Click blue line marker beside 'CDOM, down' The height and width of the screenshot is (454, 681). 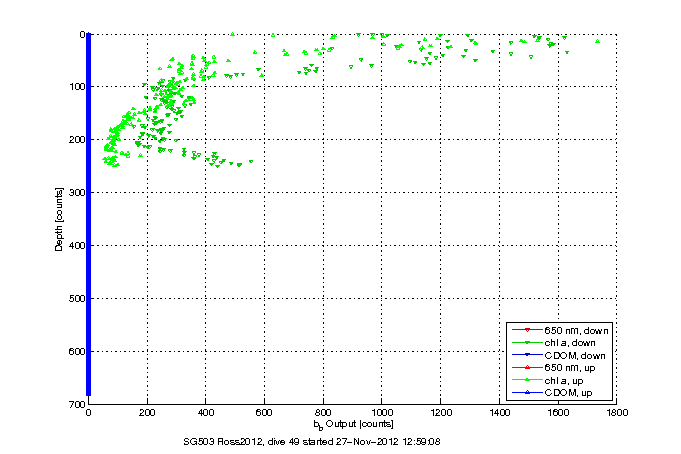[x=527, y=355]
